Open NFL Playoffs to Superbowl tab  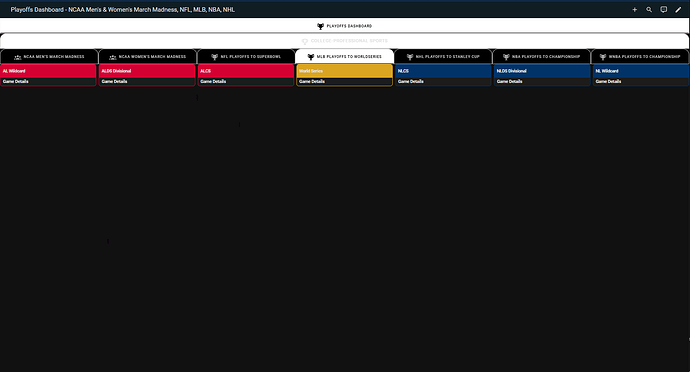coord(246,56)
